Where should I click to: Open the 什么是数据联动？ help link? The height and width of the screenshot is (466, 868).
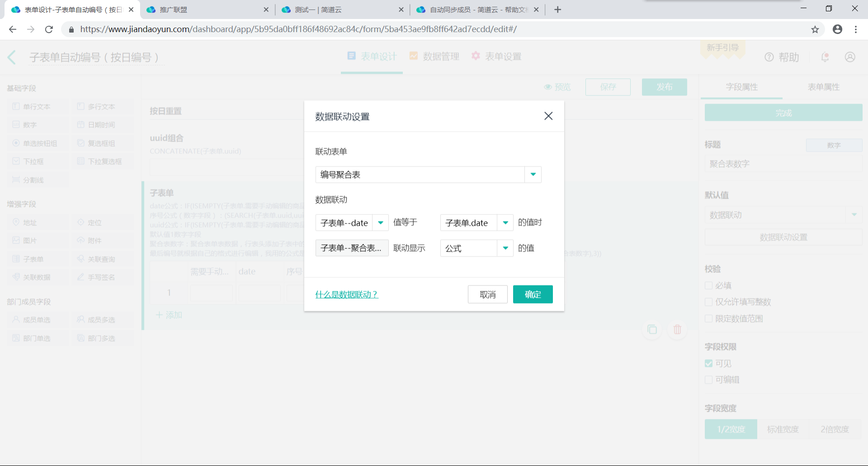point(346,295)
